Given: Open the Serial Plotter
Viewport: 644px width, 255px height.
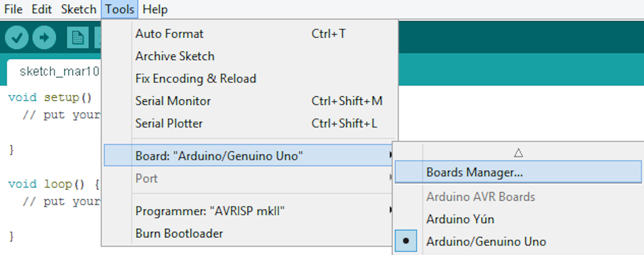Looking at the screenshot, I should coord(169,123).
